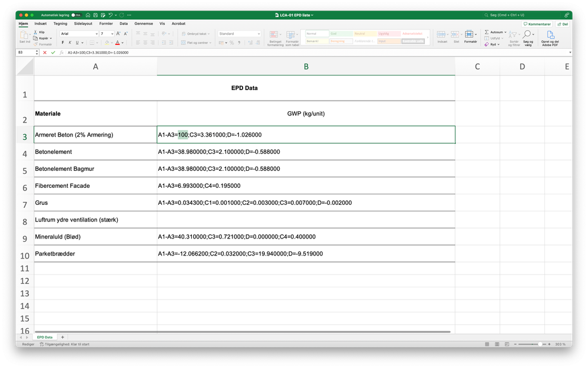Image resolution: width=588 pixels, height=368 pixels.
Task: Expand the Ryd clear dropdown
Action: 499,44
